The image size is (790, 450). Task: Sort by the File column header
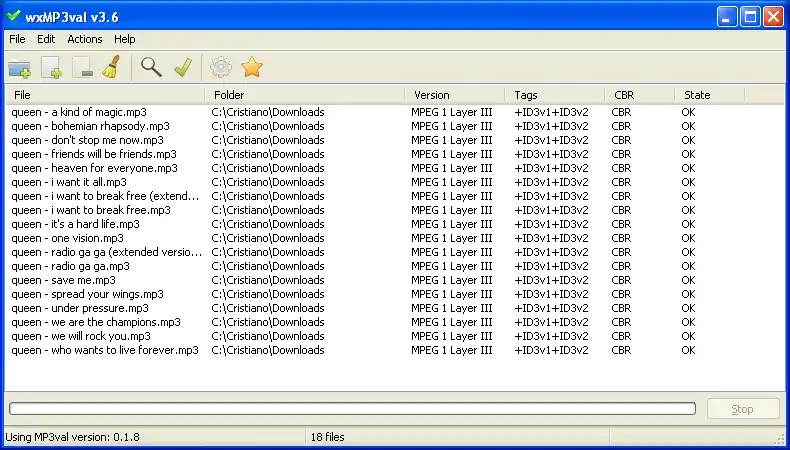[x=105, y=95]
